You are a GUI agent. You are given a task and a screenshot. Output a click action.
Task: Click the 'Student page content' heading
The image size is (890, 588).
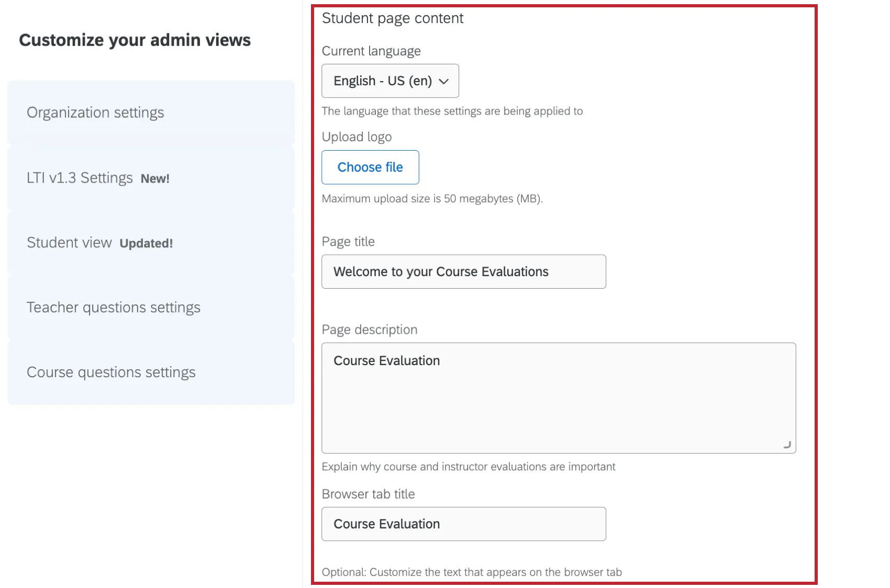point(393,18)
